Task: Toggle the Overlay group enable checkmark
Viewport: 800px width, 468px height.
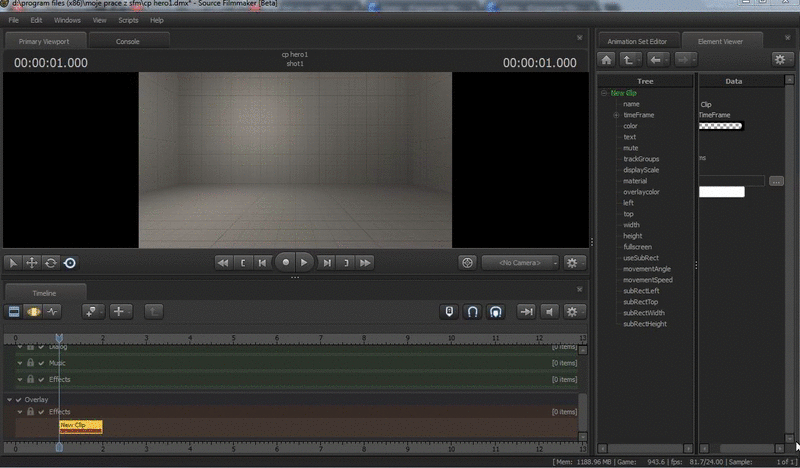Action: point(18,400)
